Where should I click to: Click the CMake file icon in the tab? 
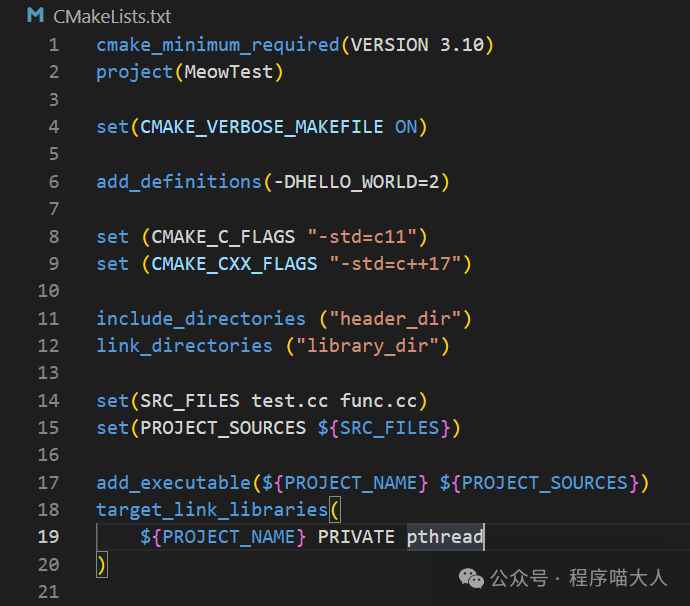pyautogui.click(x=36, y=16)
